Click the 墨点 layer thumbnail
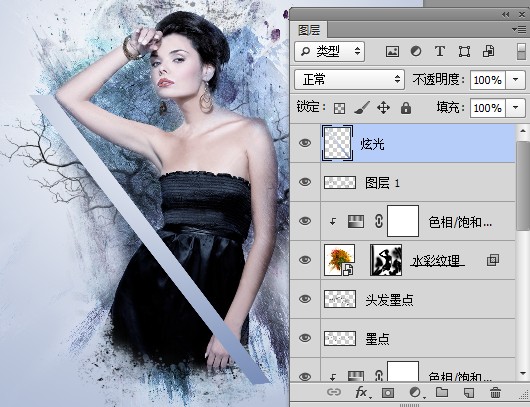The width and height of the screenshot is (530, 407). pos(340,338)
